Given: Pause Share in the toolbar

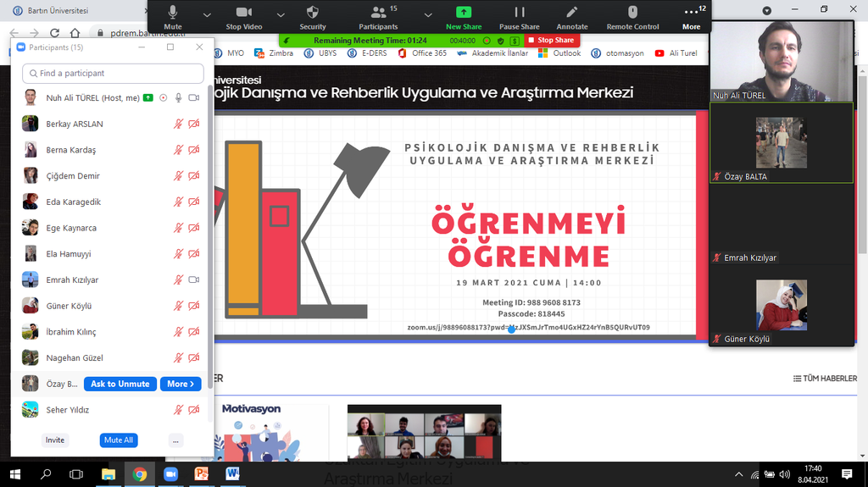Looking at the screenshot, I should click(x=520, y=17).
